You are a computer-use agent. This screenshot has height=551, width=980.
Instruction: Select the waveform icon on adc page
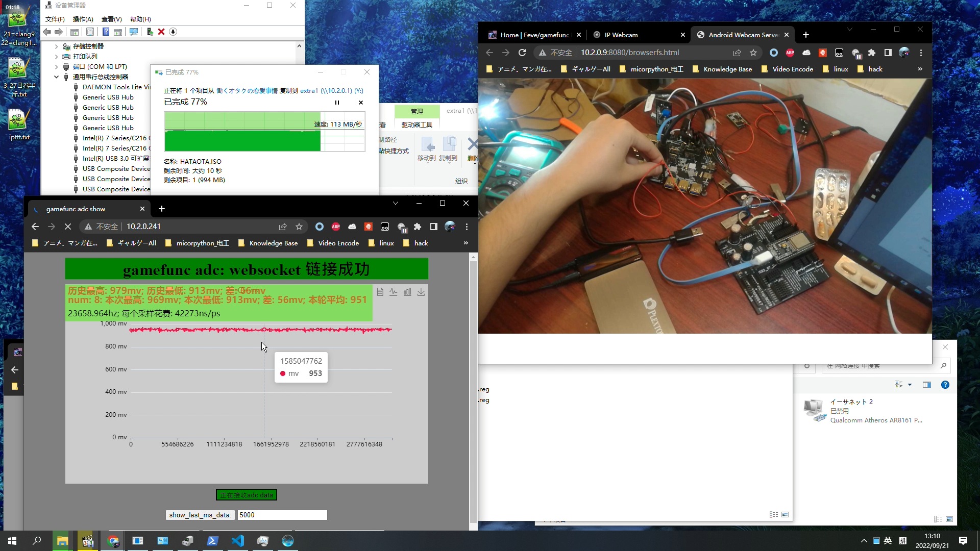pos(394,291)
